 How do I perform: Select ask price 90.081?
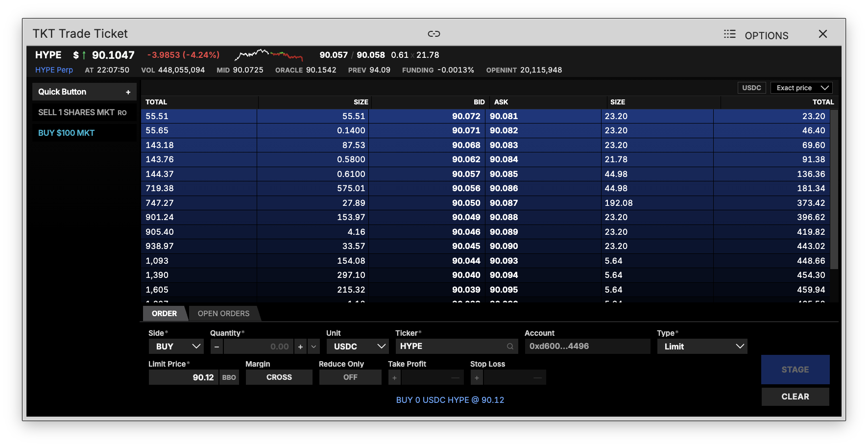point(504,116)
